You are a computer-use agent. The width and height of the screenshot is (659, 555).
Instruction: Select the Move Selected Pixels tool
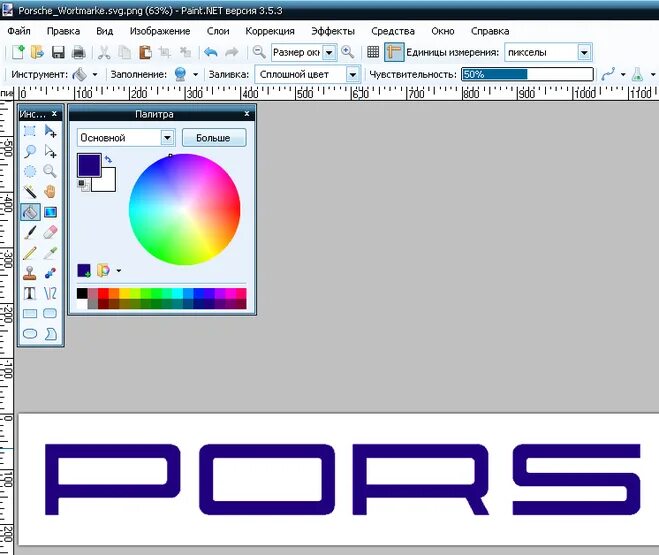[50, 131]
